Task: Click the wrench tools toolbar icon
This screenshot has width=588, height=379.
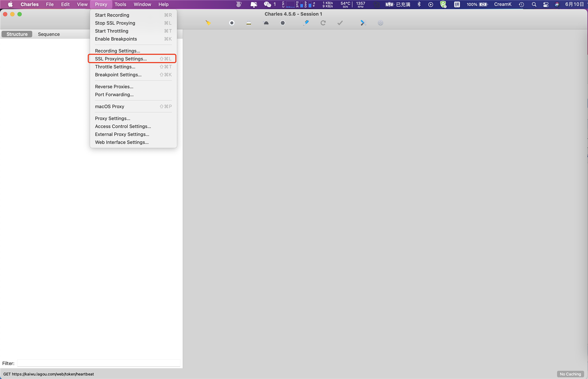Action: pos(363,23)
